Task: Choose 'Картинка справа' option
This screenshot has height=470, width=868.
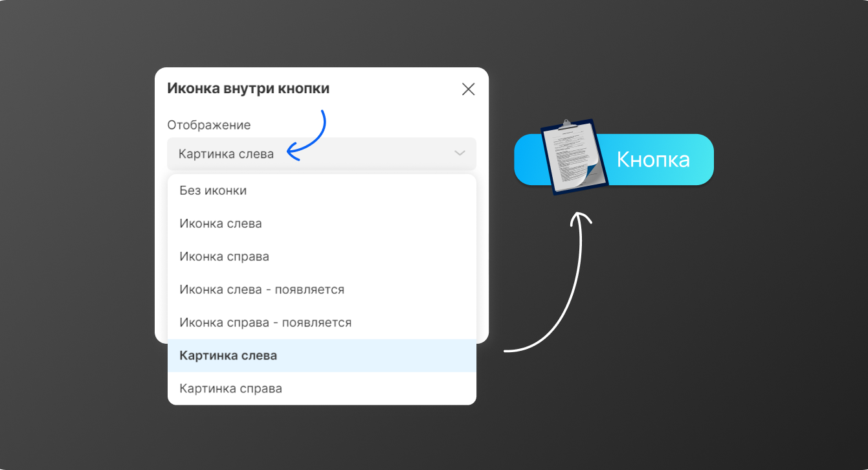Action: coord(322,388)
